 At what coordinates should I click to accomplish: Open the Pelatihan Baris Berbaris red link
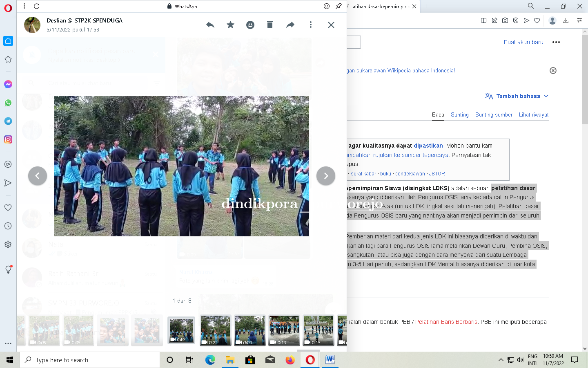click(446, 322)
